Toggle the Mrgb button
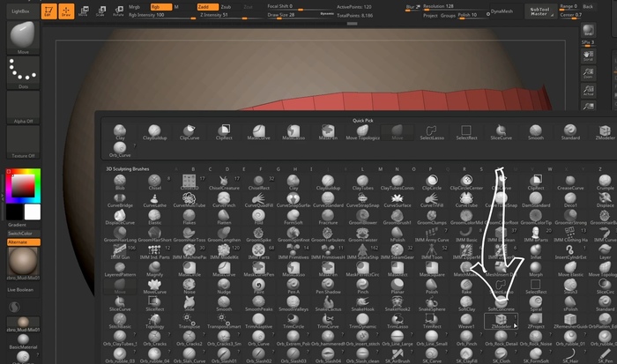This screenshot has height=364, width=617. [135, 7]
